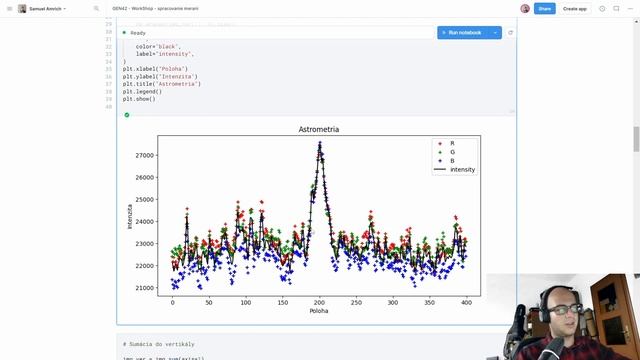Click the plt.ylabel('Intenzita') code line

coord(160,76)
